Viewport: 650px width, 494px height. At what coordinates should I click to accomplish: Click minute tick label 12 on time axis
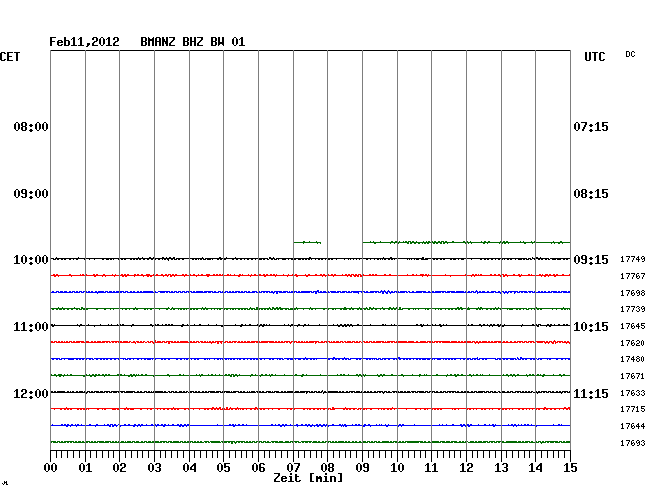tap(466, 468)
